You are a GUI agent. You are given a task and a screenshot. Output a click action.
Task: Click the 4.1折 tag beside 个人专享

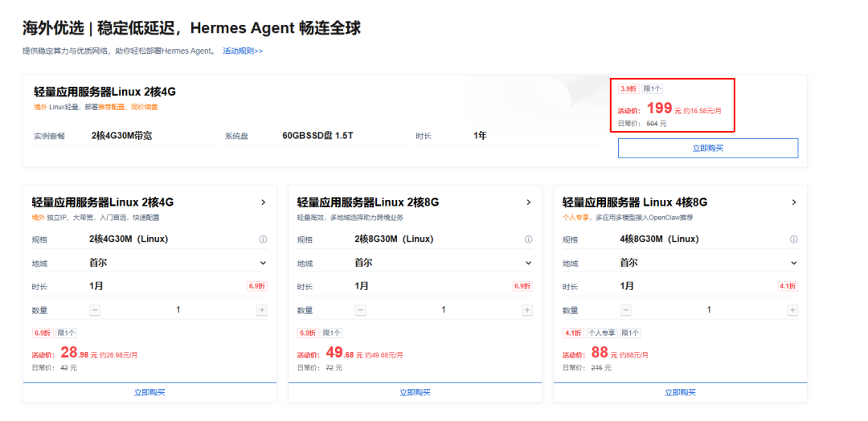(574, 333)
